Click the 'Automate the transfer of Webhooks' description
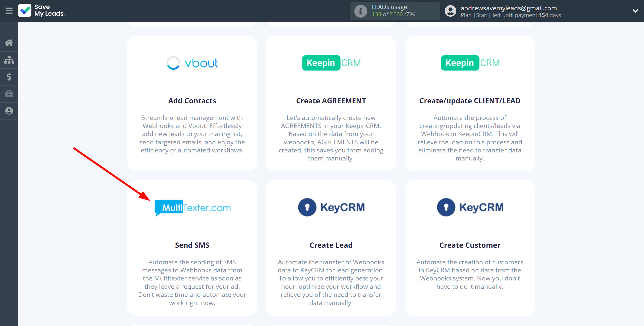Viewport: 644px width, 326px height. (331, 282)
